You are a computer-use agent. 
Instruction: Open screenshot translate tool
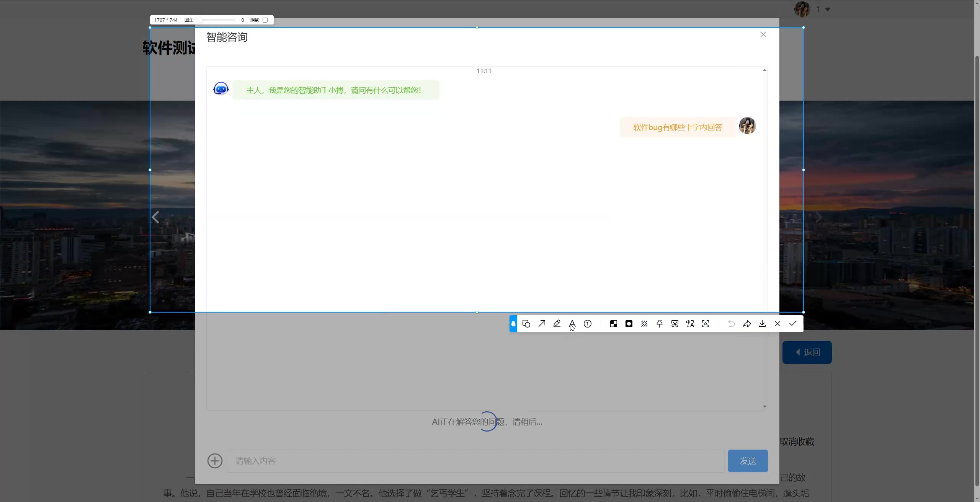click(690, 324)
